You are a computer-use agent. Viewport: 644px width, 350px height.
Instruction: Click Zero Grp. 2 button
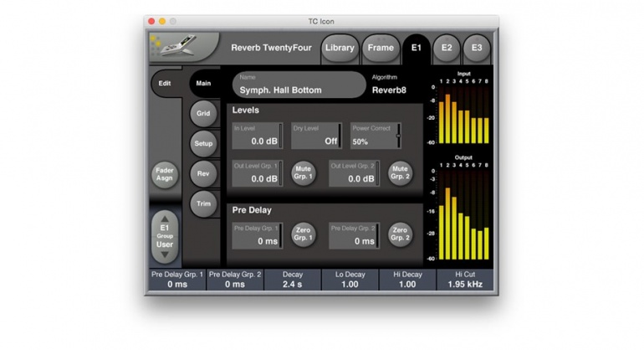pyautogui.click(x=400, y=234)
